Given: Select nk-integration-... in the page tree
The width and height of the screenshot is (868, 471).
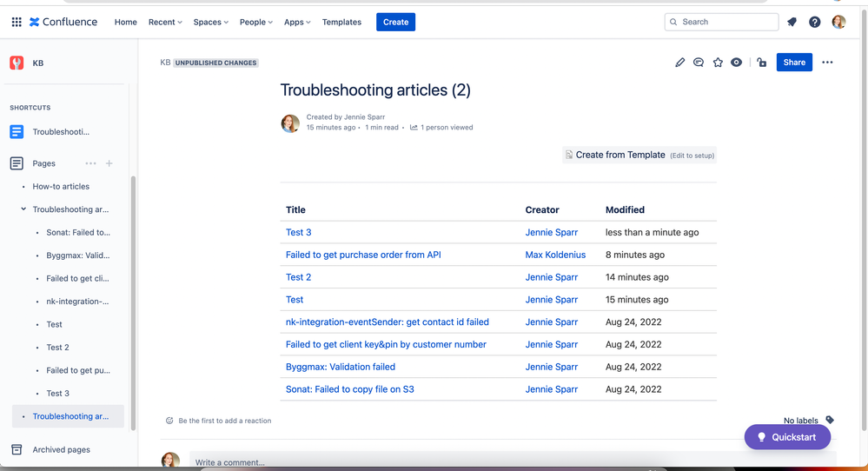Looking at the screenshot, I should point(77,302).
